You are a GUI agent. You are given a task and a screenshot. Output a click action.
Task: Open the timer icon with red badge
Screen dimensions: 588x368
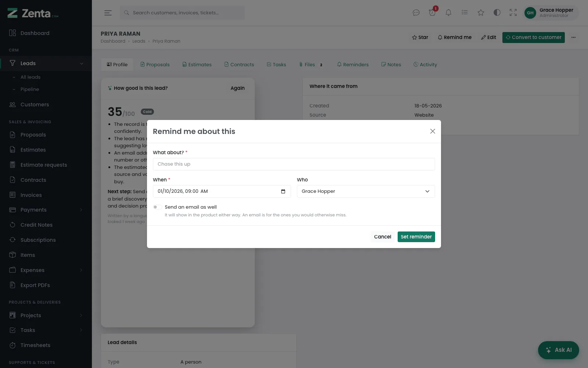point(432,13)
